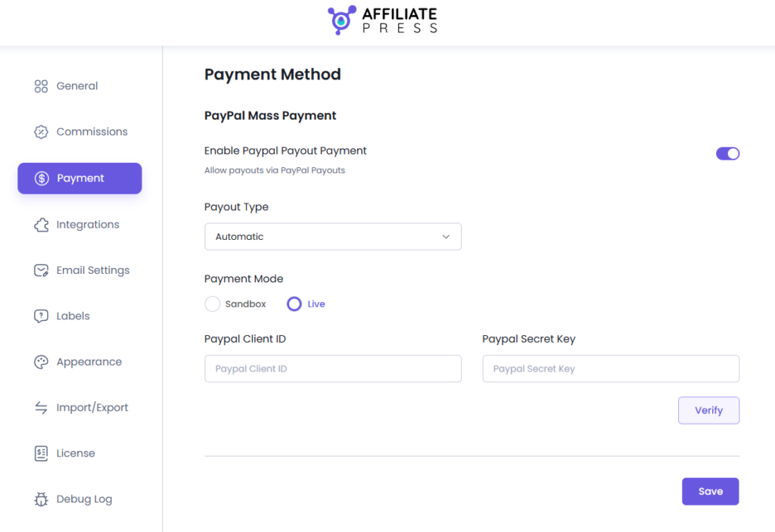
Task: Click the Integrations puzzle piece icon
Action: pos(41,225)
